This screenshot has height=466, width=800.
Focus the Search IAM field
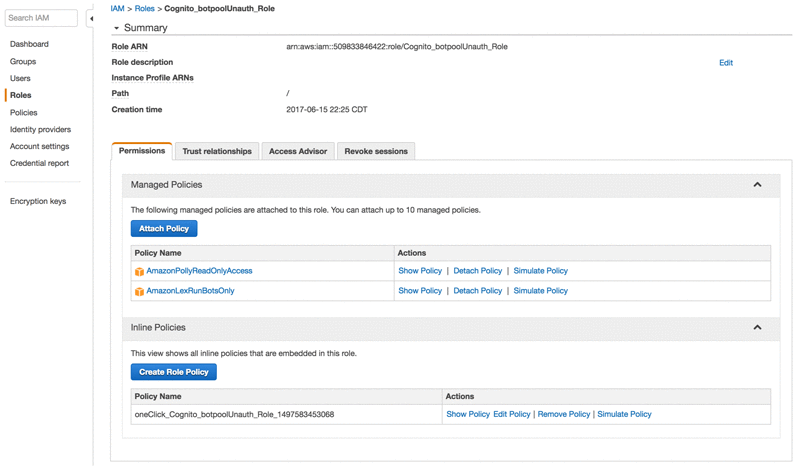pos(41,18)
